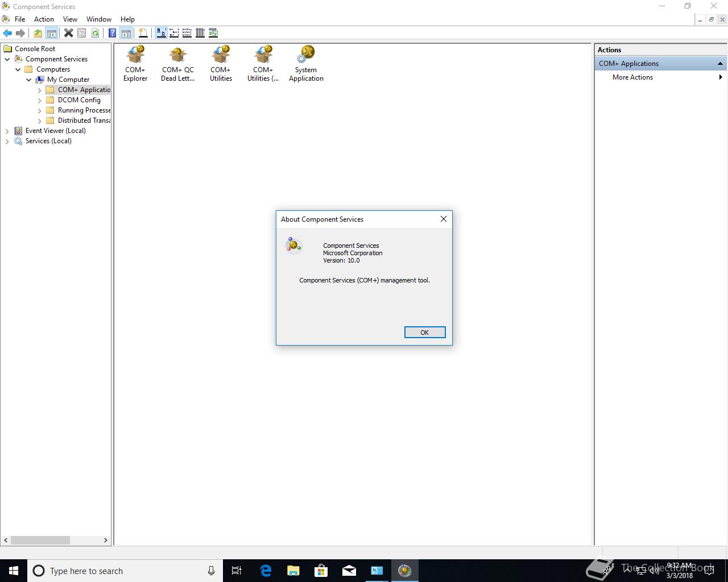Open the Help menu
The image size is (728, 582).
click(x=127, y=19)
